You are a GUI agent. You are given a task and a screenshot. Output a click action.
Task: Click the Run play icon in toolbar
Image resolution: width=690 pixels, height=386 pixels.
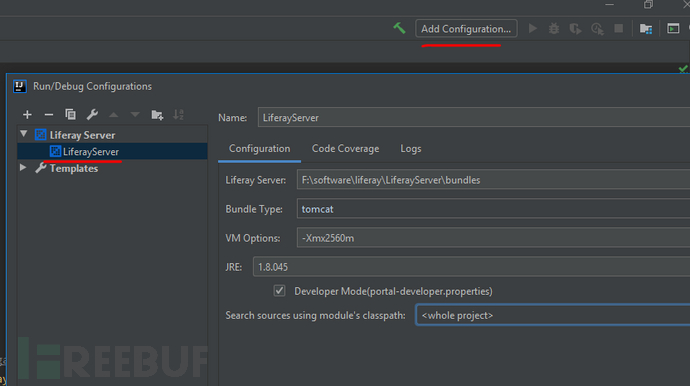point(532,29)
